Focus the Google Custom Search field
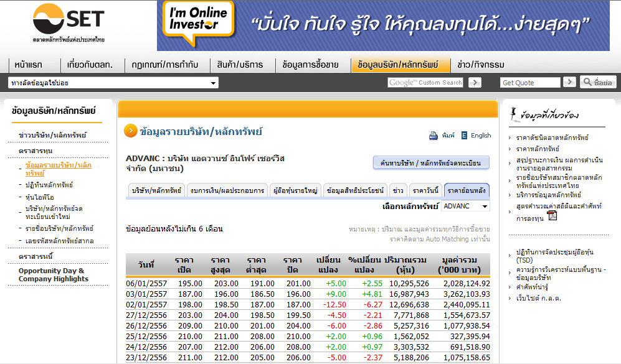621x364 pixels. (x=425, y=82)
